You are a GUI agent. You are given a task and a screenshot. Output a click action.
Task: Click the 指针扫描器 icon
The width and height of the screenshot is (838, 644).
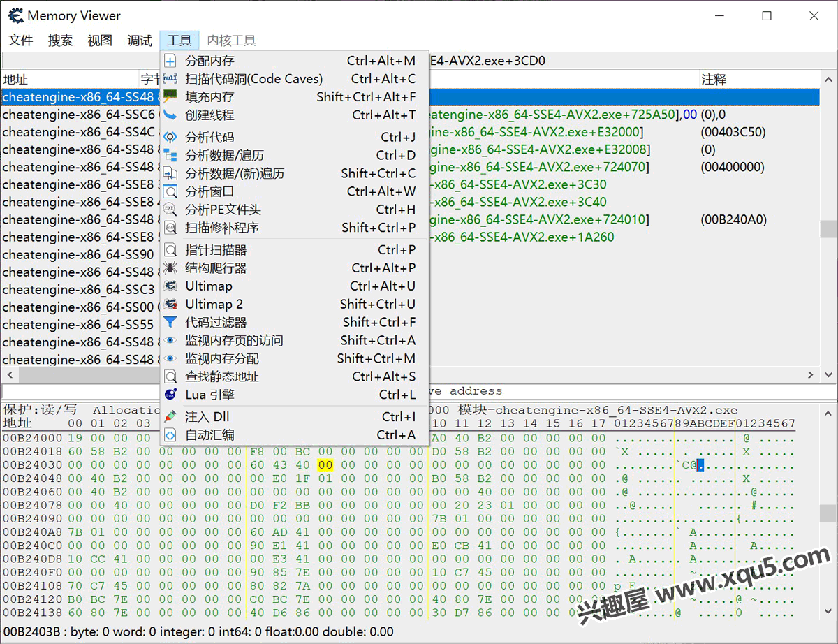pyautogui.click(x=170, y=250)
